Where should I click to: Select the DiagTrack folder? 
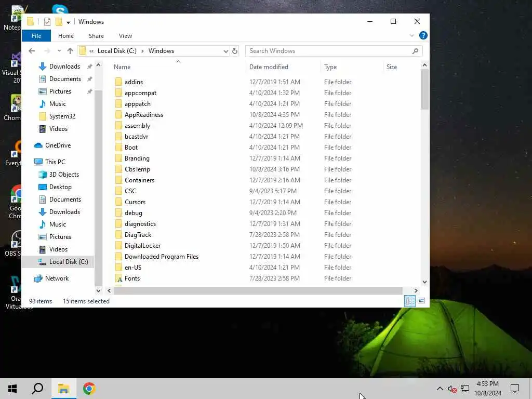click(x=138, y=234)
